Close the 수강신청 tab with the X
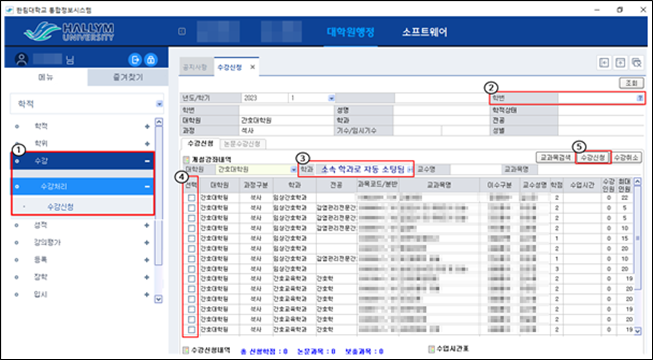 coord(252,67)
